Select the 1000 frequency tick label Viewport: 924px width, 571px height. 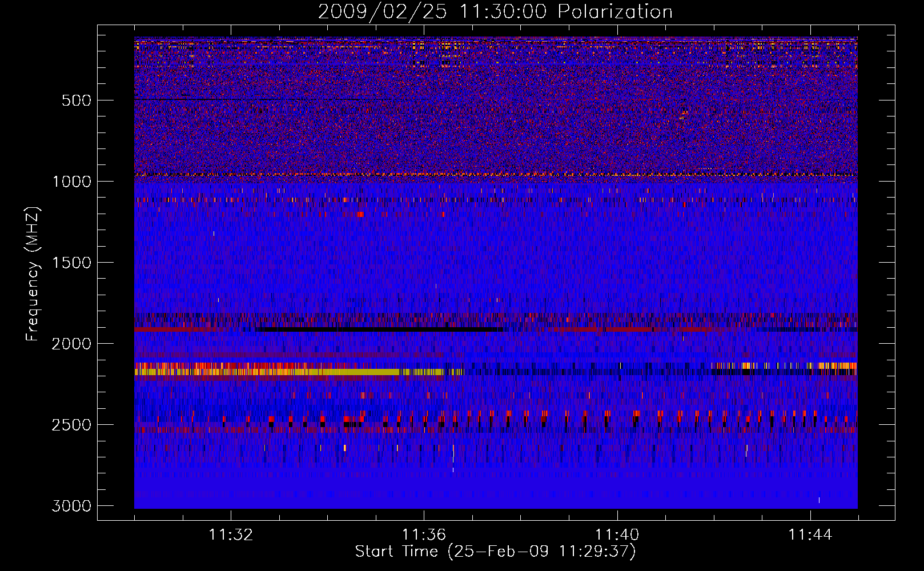point(71,182)
